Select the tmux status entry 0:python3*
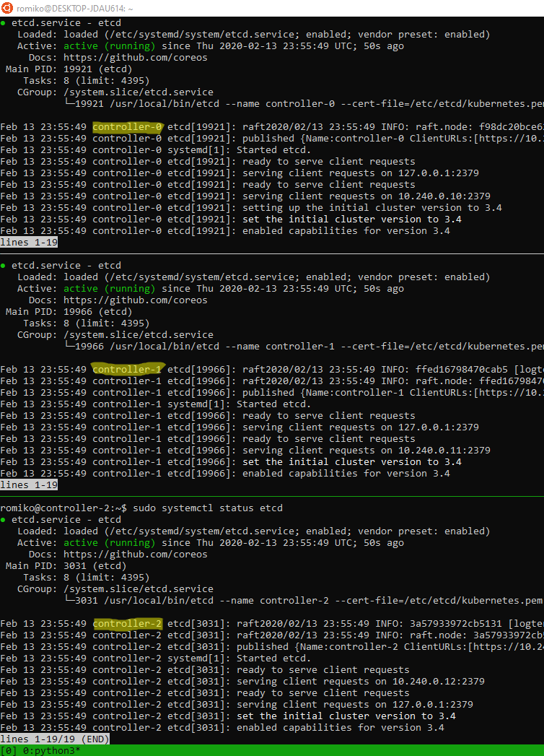The image size is (544, 756). (x=51, y=750)
